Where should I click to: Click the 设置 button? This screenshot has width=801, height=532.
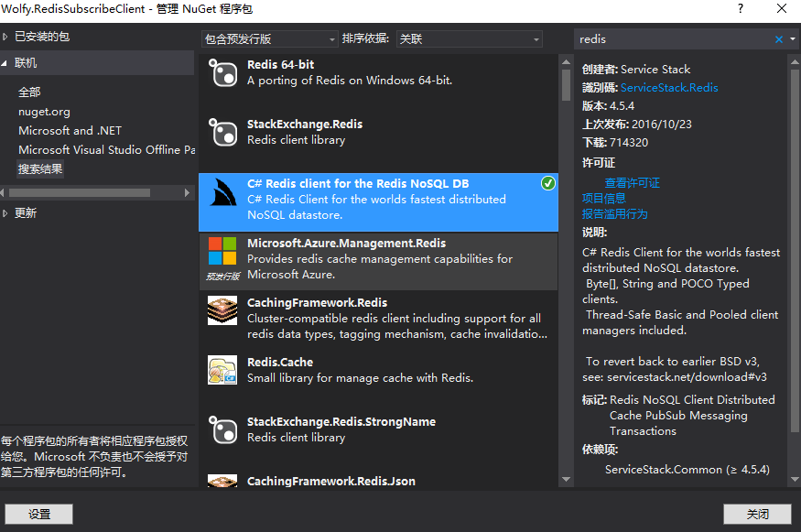(38, 514)
